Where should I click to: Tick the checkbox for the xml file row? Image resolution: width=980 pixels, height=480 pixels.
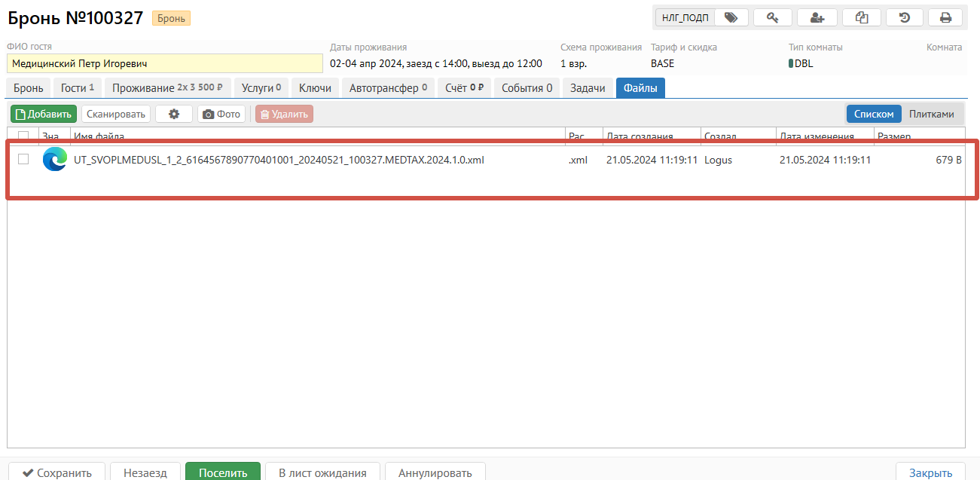(23, 159)
